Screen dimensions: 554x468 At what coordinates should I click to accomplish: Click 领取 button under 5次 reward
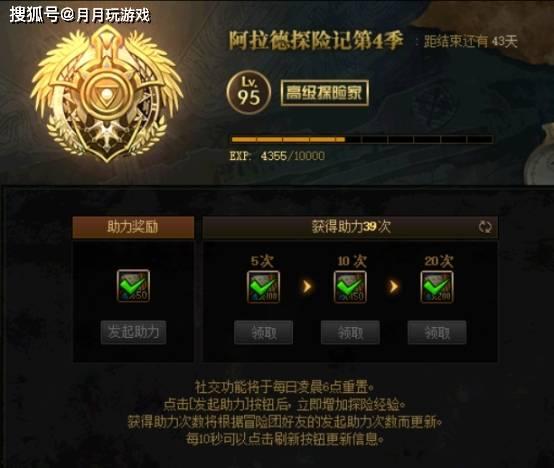pyautogui.click(x=263, y=332)
